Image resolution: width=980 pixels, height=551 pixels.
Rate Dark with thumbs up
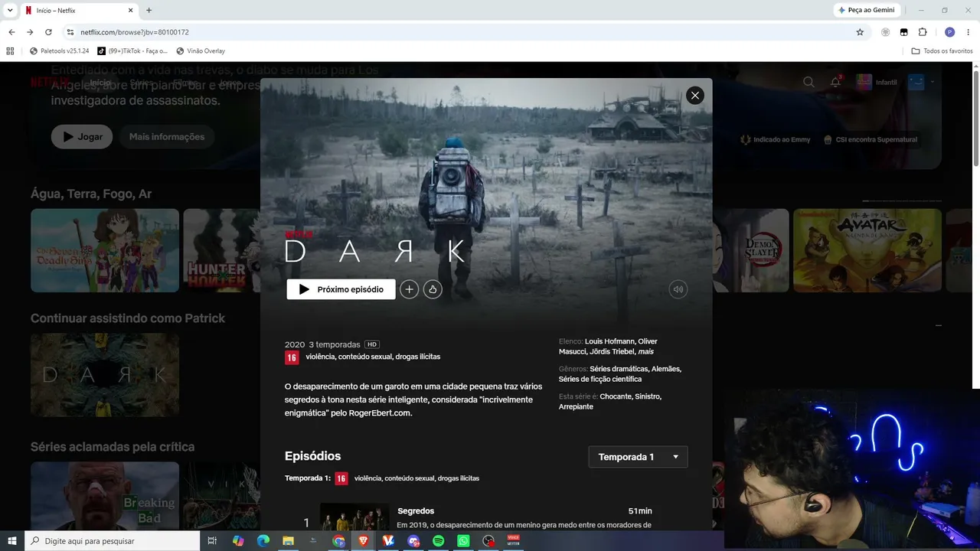click(x=433, y=289)
